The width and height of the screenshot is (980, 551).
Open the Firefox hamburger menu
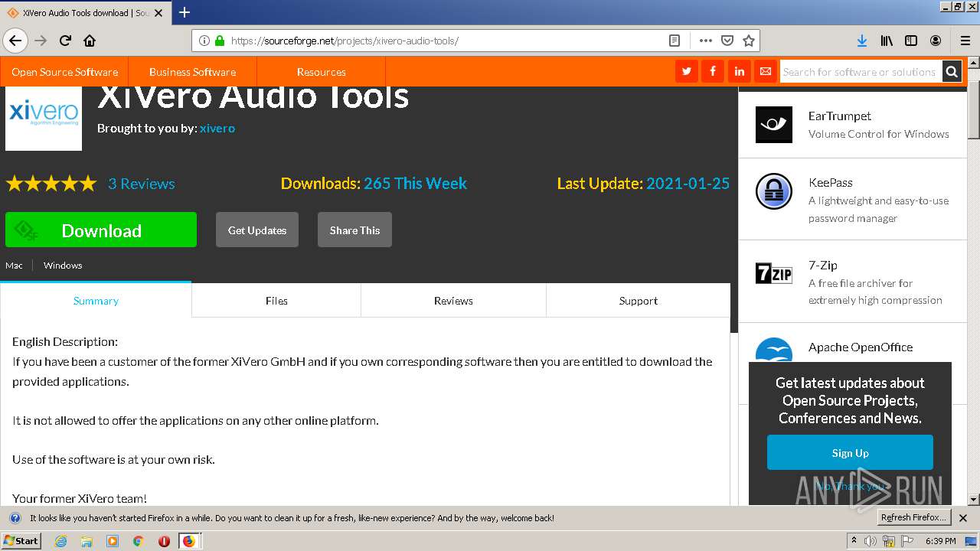click(x=965, y=41)
